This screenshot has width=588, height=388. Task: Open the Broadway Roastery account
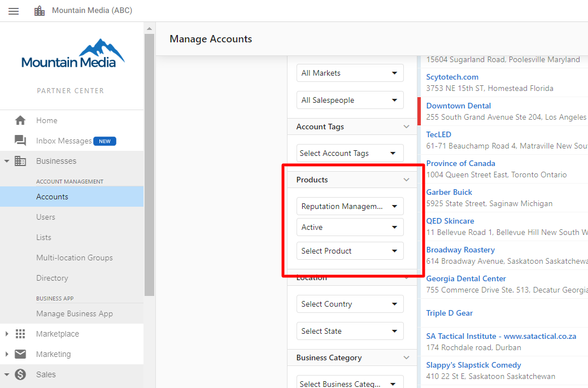460,250
